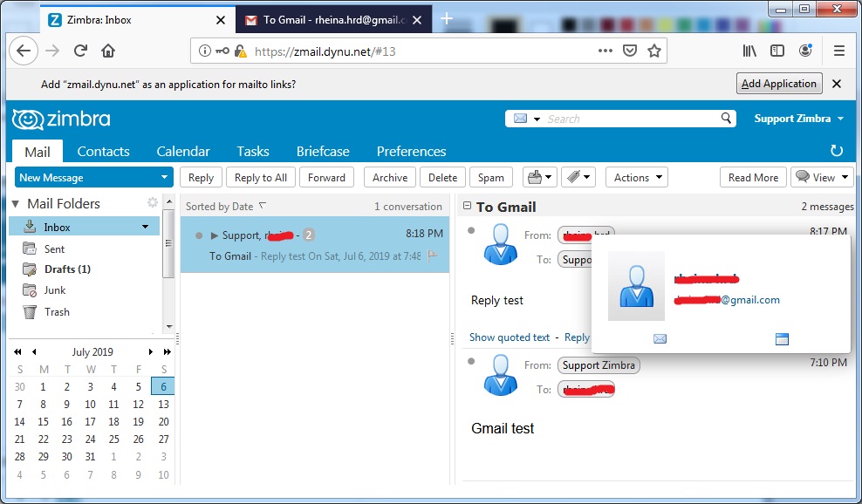Click the Zimbra logo

pyautogui.click(x=60, y=119)
